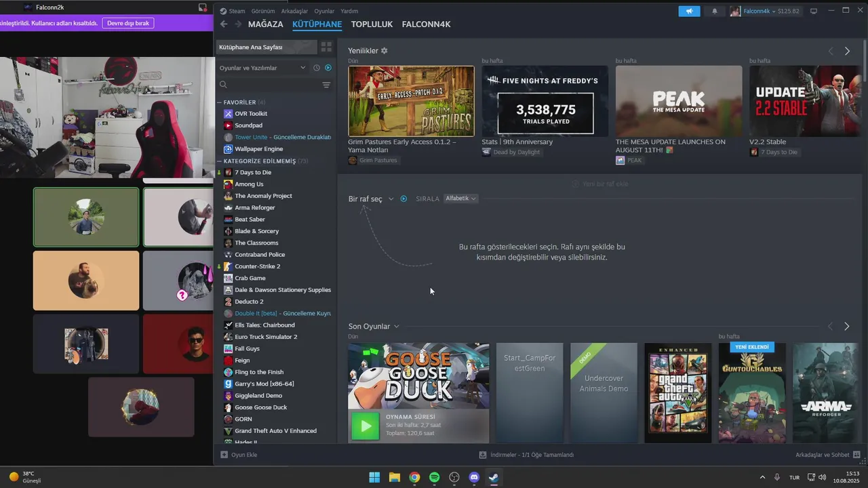Click Yeni bir raf ekle
The height and width of the screenshot is (488, 868).
pos(600,184)
